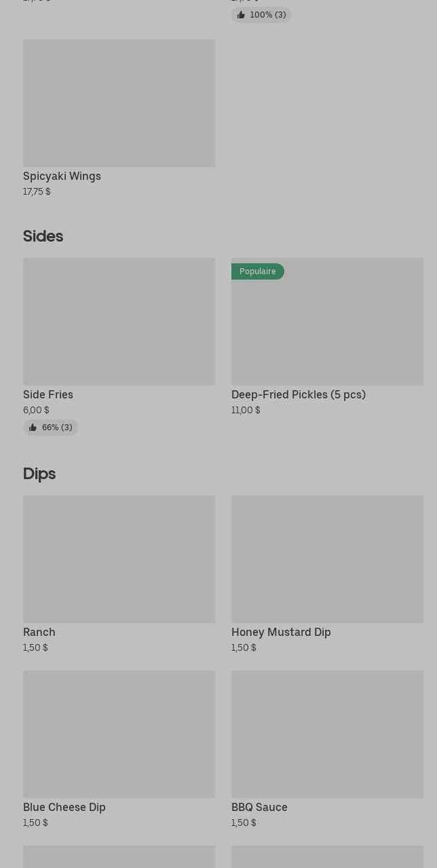Click the thumbs-up icon beside 66% rating
This screenshot has height=868, width=437.
coord(33,428)
